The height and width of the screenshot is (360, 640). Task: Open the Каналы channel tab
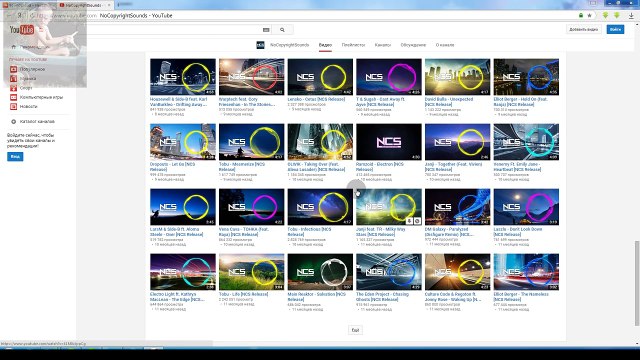pyautogui.click(x=383, y=45)
